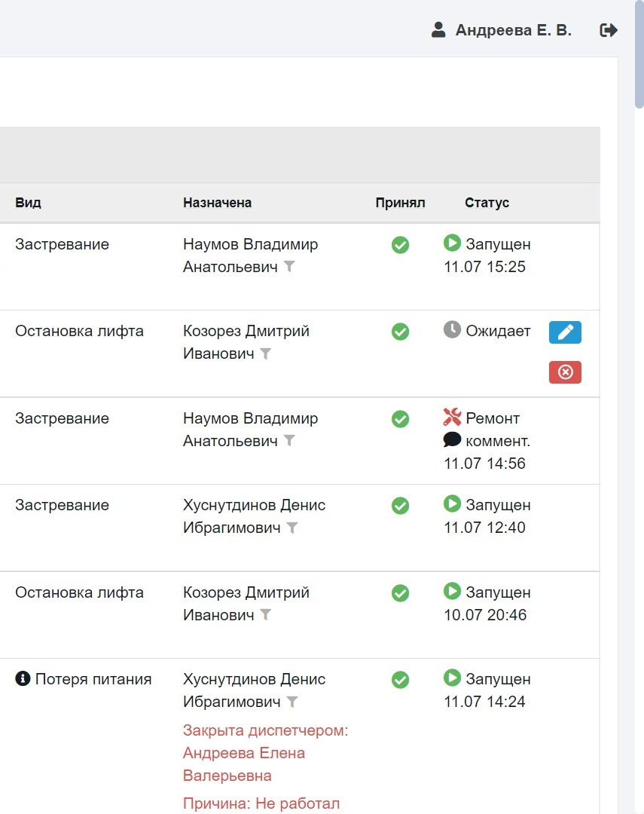Click the user name Андреева Е. В.

coord(513,30)
